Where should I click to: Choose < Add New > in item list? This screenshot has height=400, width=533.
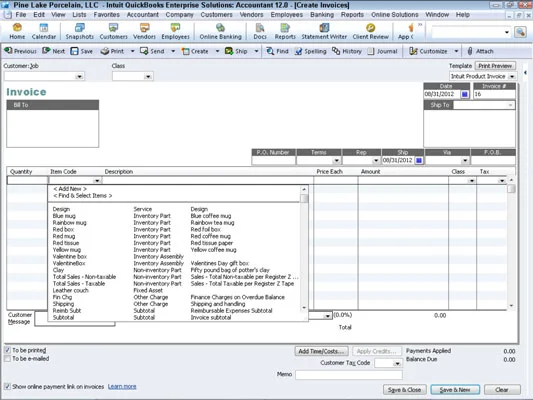(x=70, y=189)
